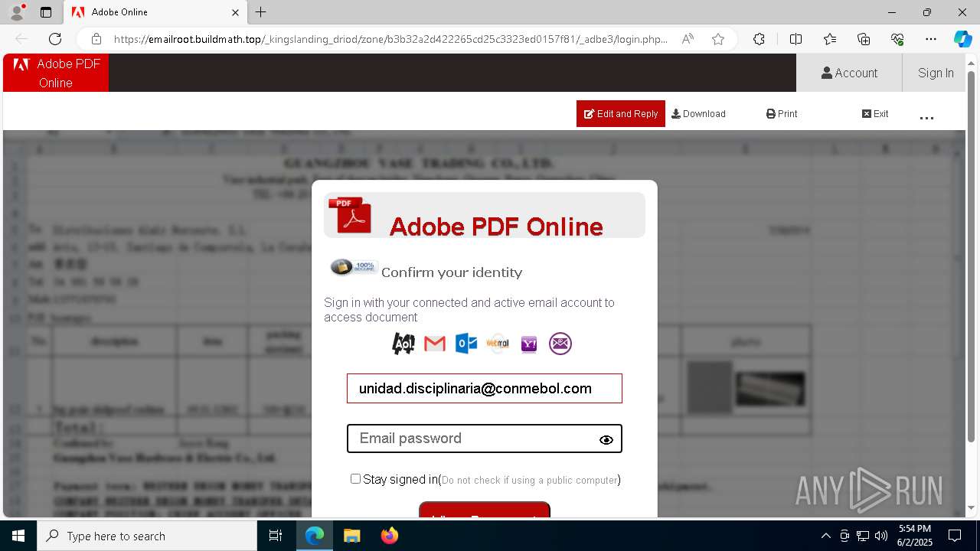The height and width of the screenshot is (551, 980).
Task: Open the notification center icon
Action: (x=955, y=536)
